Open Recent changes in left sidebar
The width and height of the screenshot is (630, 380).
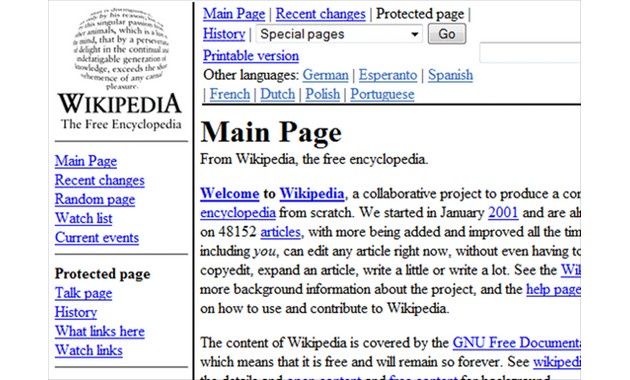click(100, 180)
